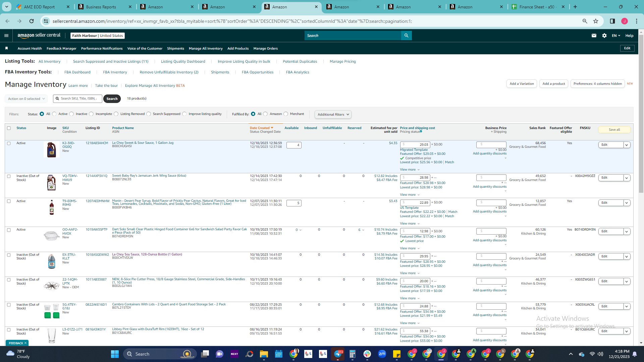Open the browser side panel icon
This screenshot has width=644, height=362.
pyautogui.click(x=612, y=21)
